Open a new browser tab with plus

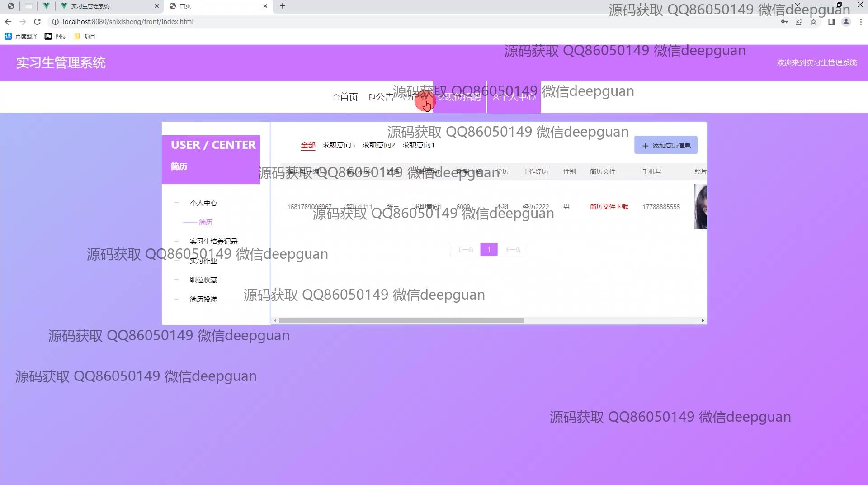[283, 6]
